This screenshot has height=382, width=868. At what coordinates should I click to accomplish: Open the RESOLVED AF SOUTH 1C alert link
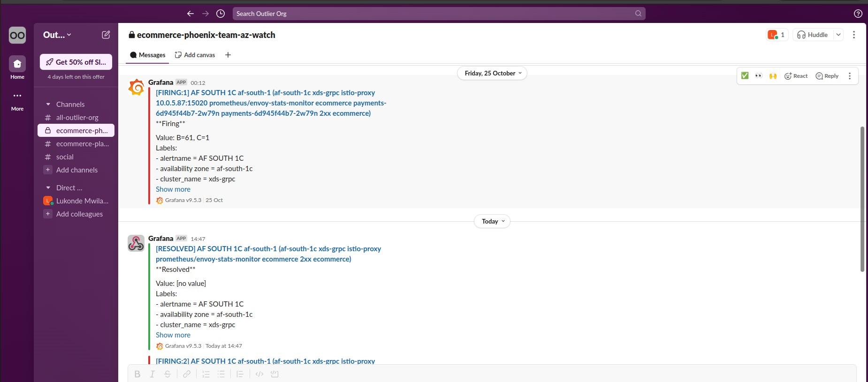[268, 254]
